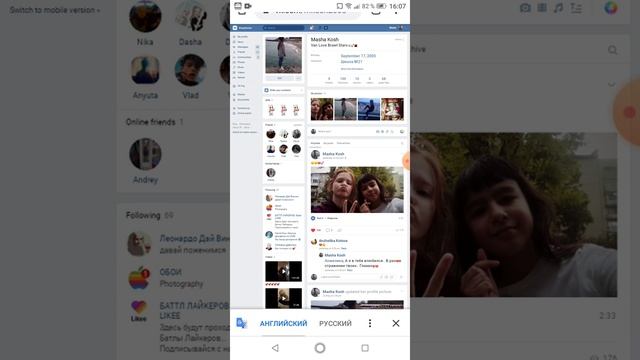Like the selfie post with heart icon
Viewport: 640px width, 360px height.
[x=313, y=230]
